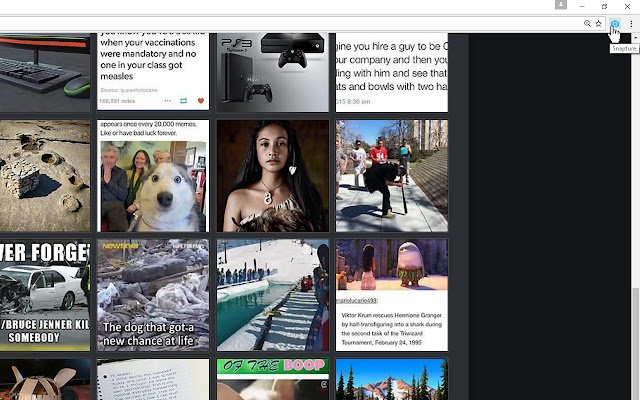Click 'Like or have bad luck forever.' caption
The image size is (640, 400).
click(139, 133)
